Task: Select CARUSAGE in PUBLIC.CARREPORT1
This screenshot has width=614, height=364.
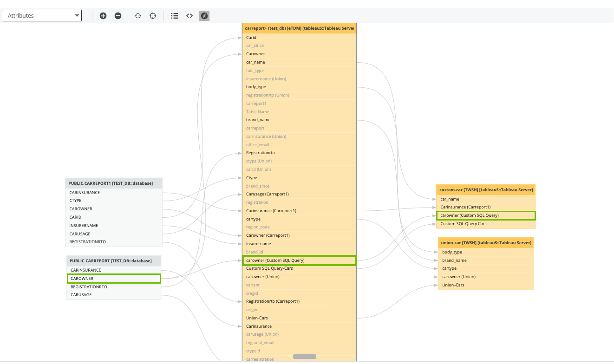Action: pyautogui.click(x=114, y=234)
